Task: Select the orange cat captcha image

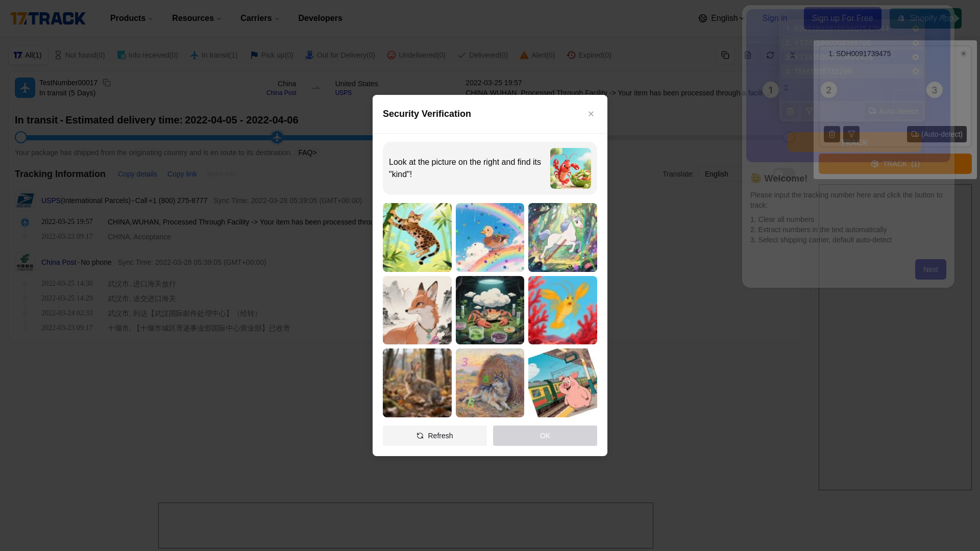Action: (x=417, y=237)
